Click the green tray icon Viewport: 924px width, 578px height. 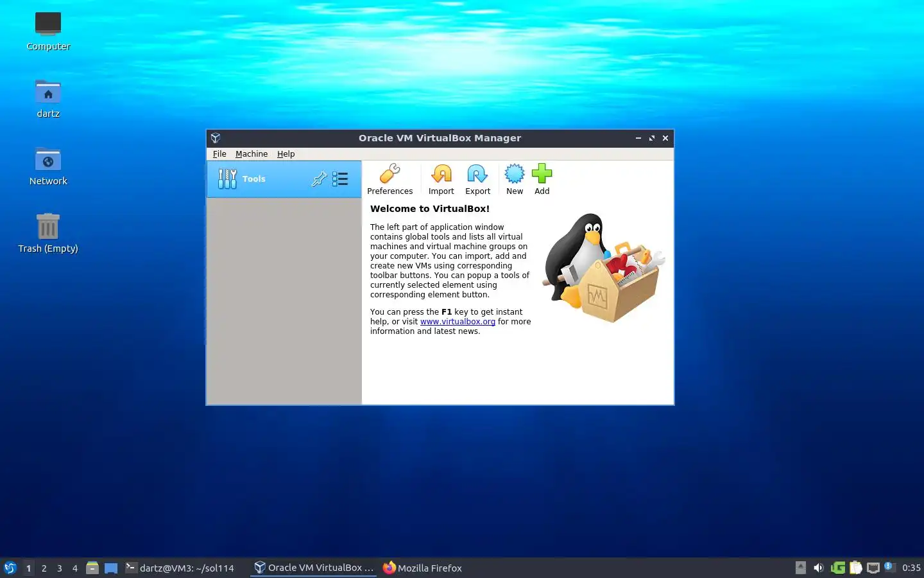(x=837, y=568)
